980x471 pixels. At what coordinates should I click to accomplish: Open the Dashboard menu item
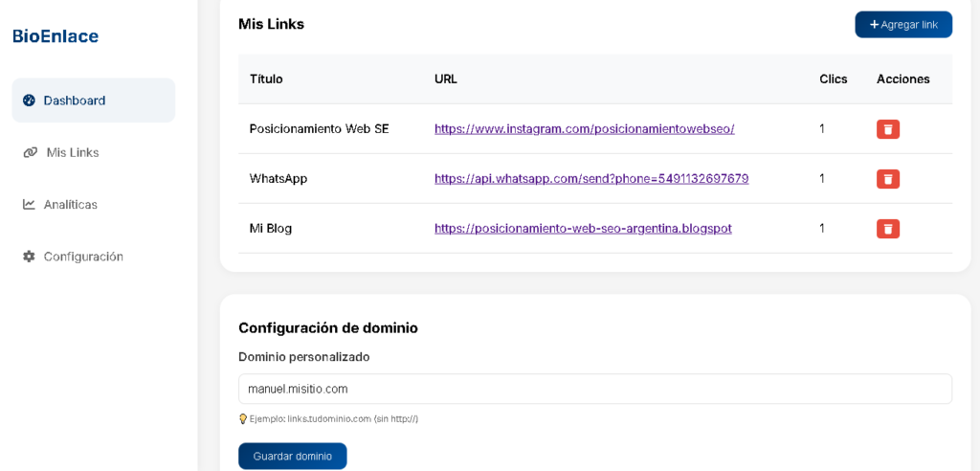click(94, 101)
